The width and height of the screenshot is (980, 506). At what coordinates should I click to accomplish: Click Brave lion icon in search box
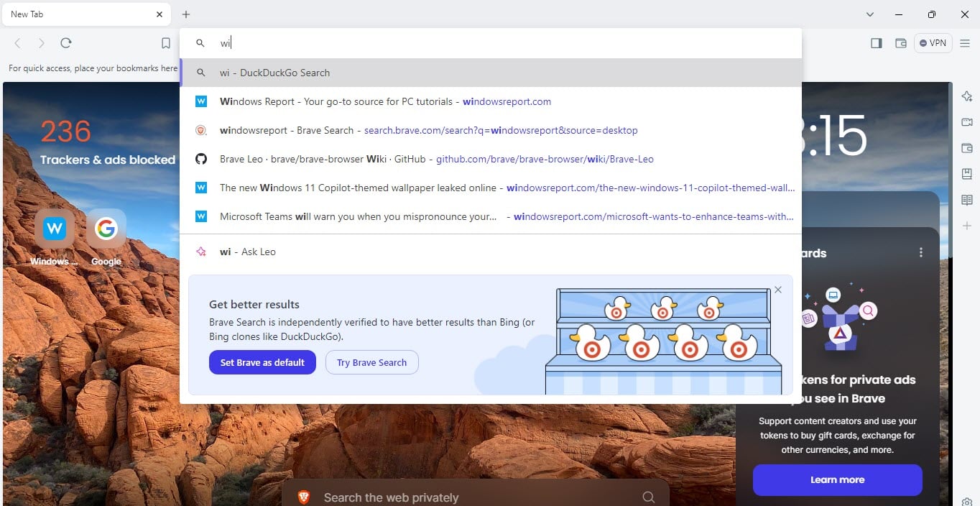click(304, 497)
